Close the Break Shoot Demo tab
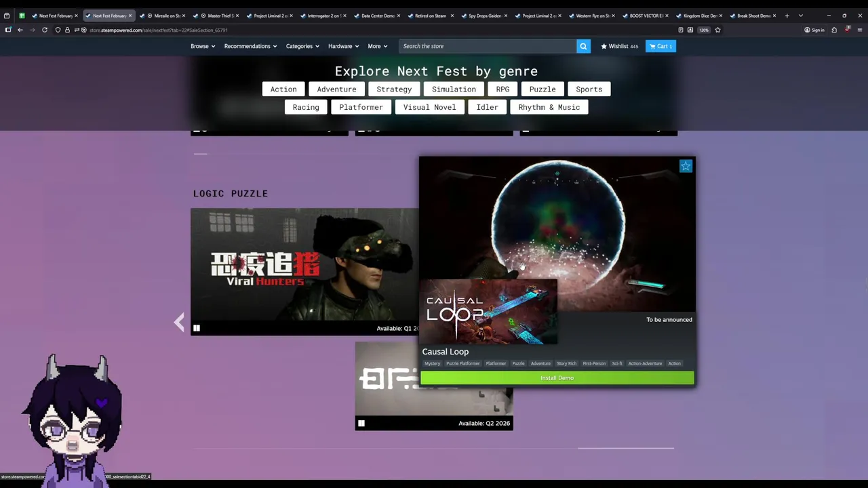This screenshot has height=488, width=868. [x=774, y=16]
